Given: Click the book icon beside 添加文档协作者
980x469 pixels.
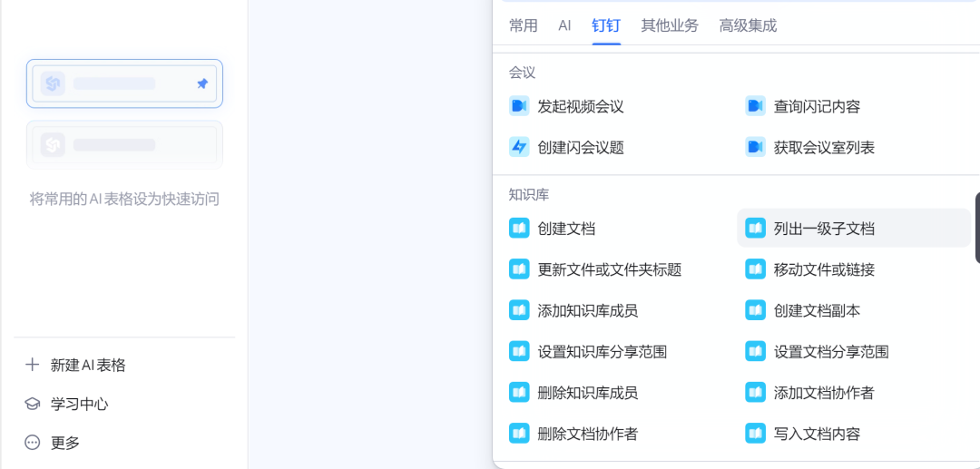Looking at the screenshot, I should click(x=755, y=393).
